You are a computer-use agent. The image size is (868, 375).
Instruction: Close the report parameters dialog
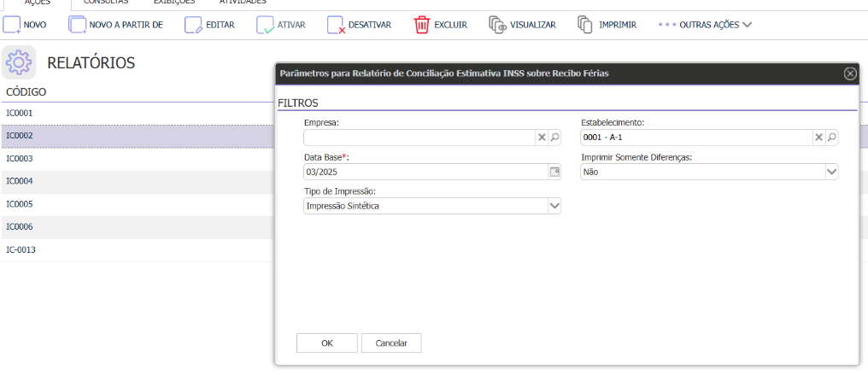[x=850, y=73]
